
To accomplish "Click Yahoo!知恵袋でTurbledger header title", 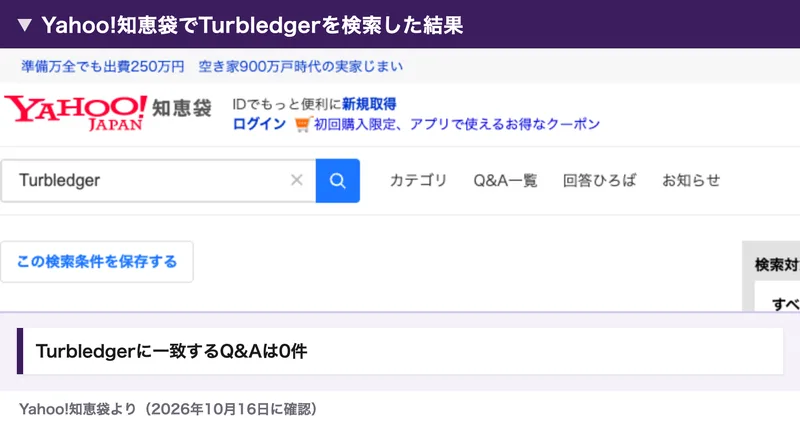I will tap(252, 25).
